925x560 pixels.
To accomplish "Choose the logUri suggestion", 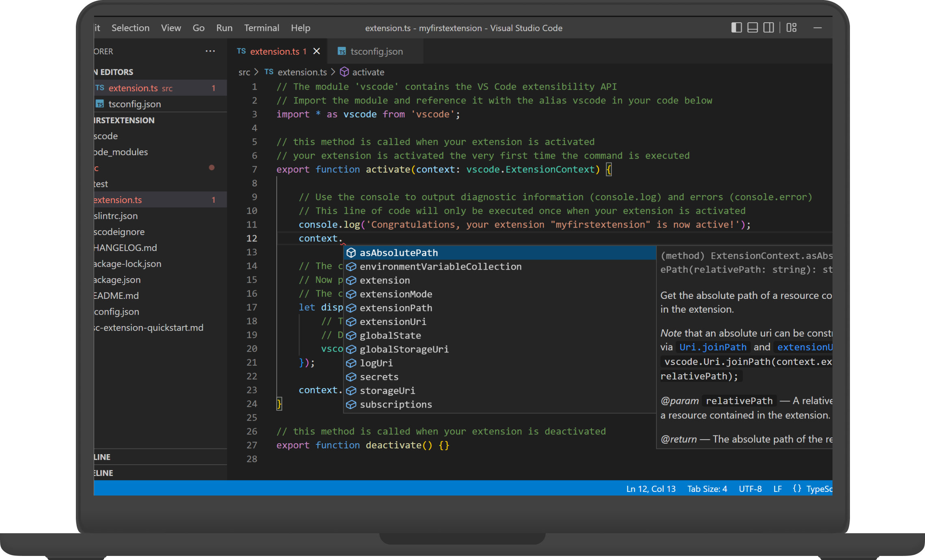I will click(500, 363).
